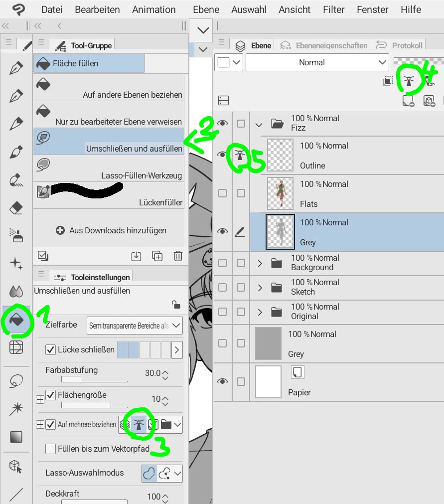Viewport: 444px width, 504px height.
Task: Expand the Background folder
Action: [260, 264]
